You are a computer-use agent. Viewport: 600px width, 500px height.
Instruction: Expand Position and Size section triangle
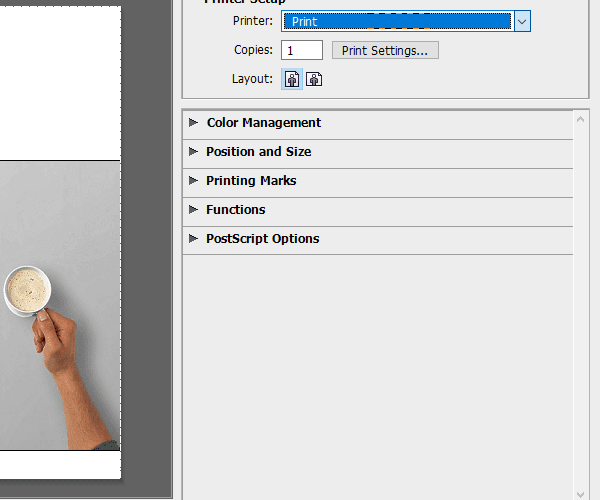pyautogui.click(x=194, y=151)
